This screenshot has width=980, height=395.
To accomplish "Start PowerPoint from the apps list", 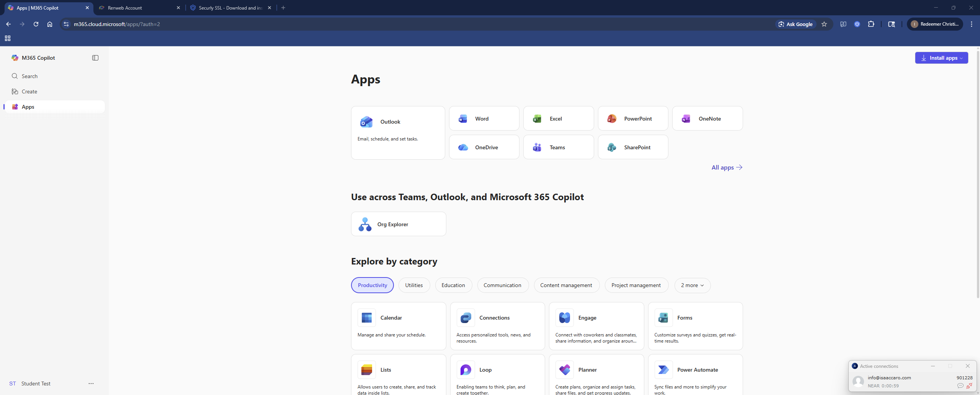I will coord(633,118).
